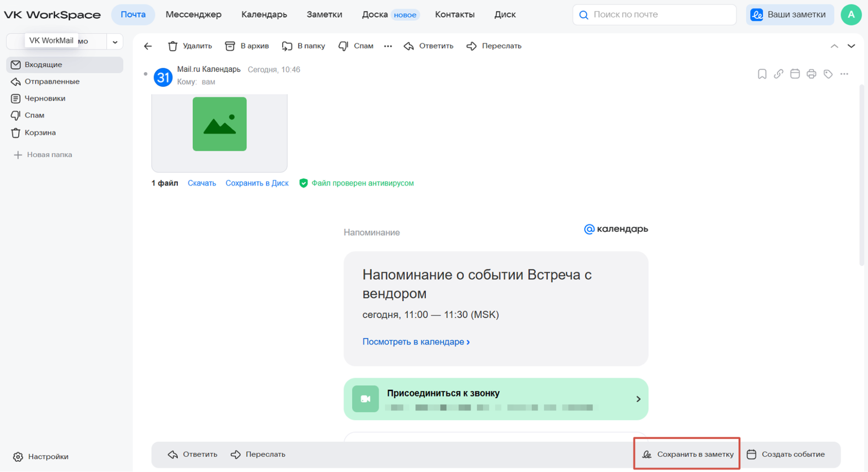Open the toolbar three-dots more menu
This screenshot has height=472, width=868.
[x=388, y=46]
